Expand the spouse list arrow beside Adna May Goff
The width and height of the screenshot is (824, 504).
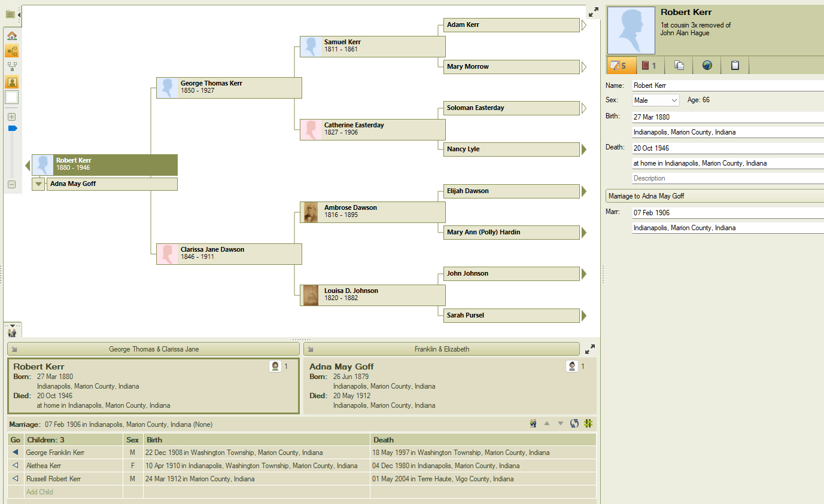(39, 184)
